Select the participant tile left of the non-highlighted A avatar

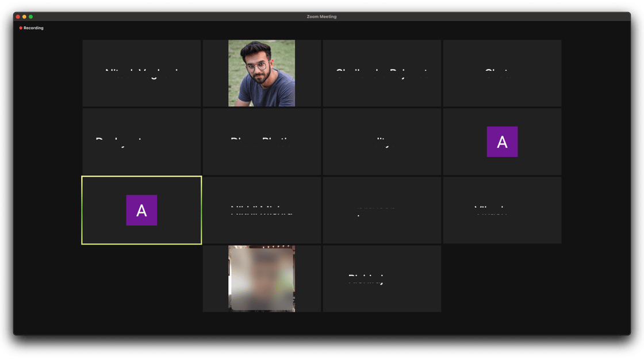[x=382, y=142]
